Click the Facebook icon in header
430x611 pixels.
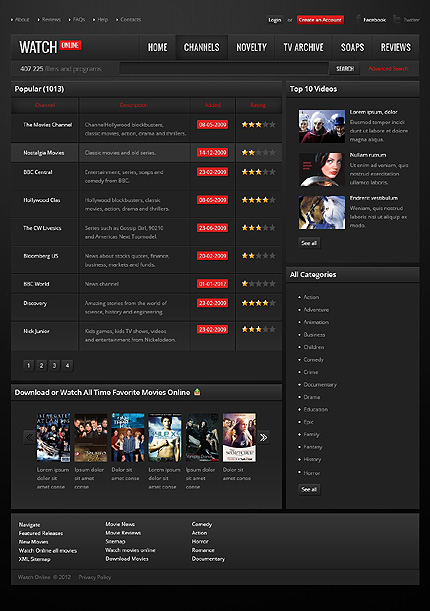point(358,19)
